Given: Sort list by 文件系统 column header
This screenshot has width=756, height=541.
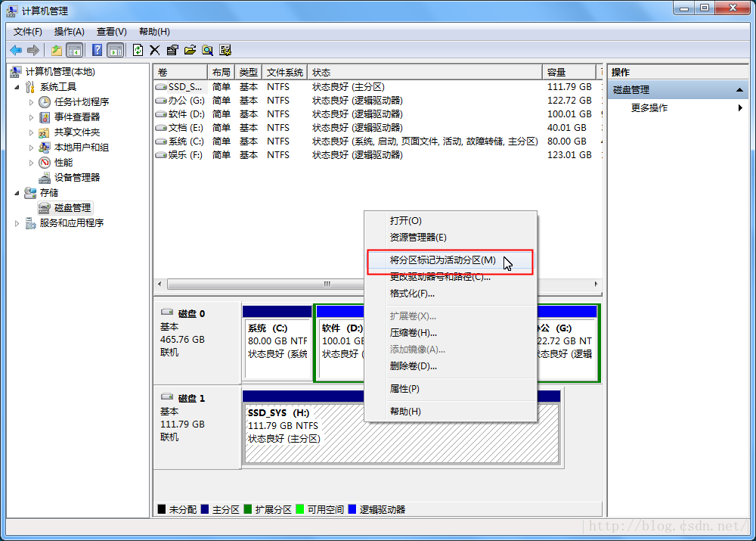Looking at the screenshot, I should (285, 73).
